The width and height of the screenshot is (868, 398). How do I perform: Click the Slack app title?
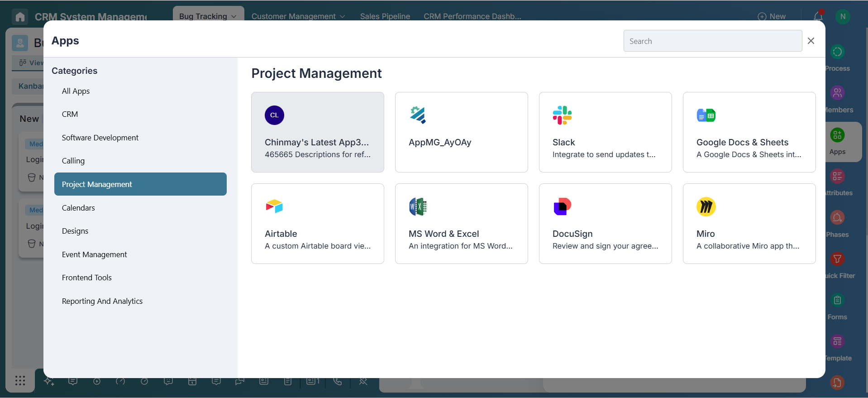click(563, 142)
